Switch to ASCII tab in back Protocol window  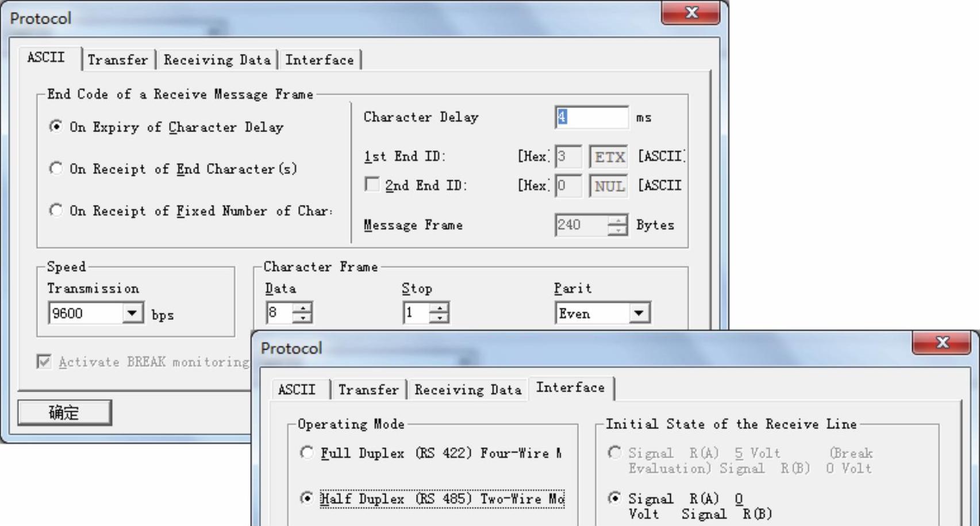pos(47,58)
